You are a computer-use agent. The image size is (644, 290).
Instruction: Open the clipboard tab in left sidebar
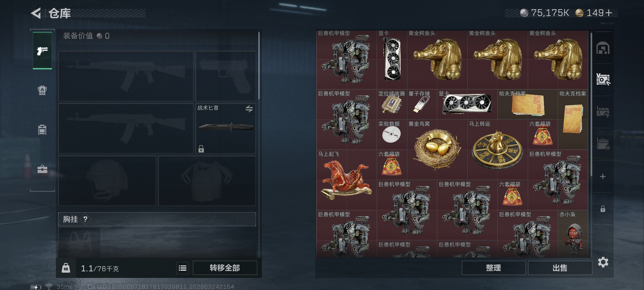pos(42,130)
